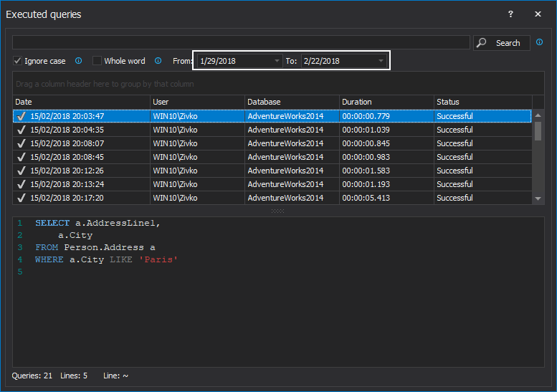This screenshot has height=392, width=557.
Task: Toggle the Ignore case checkbox
Action: coord(18,61)
